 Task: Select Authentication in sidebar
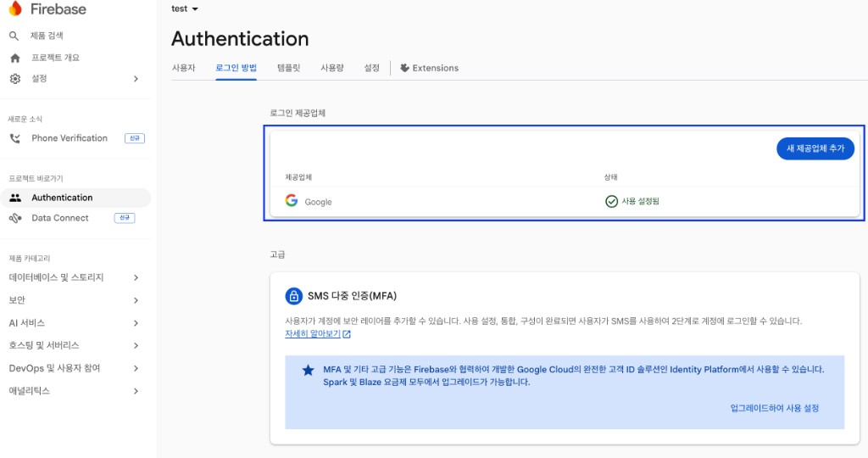tap(75, 198)
